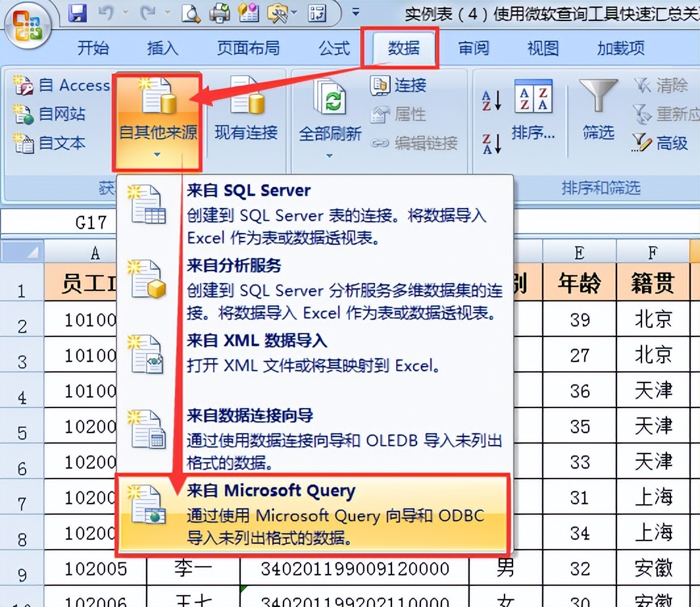Open the 插入 ribbon tab
This screenshot has width=700, height=607.
tap(162, 48)
